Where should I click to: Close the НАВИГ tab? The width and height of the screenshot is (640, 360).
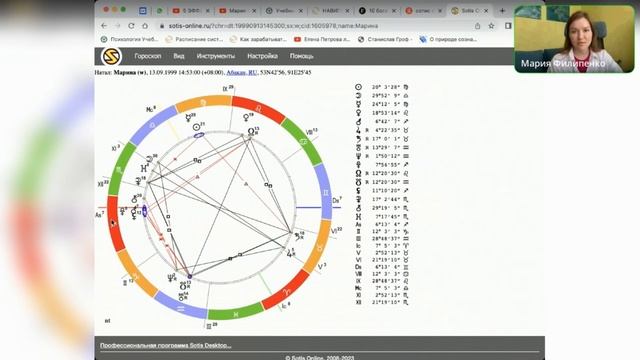point(347,11)
